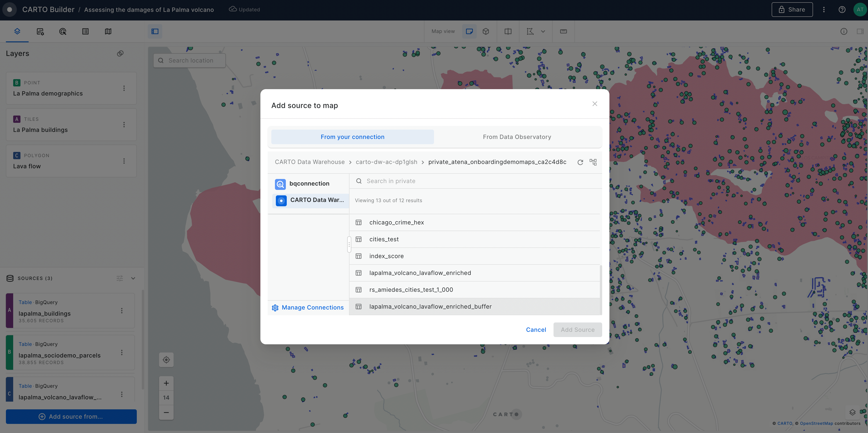Select lapalma_volcano_lavaflow_enriched_buffer table

pos(474,307)
